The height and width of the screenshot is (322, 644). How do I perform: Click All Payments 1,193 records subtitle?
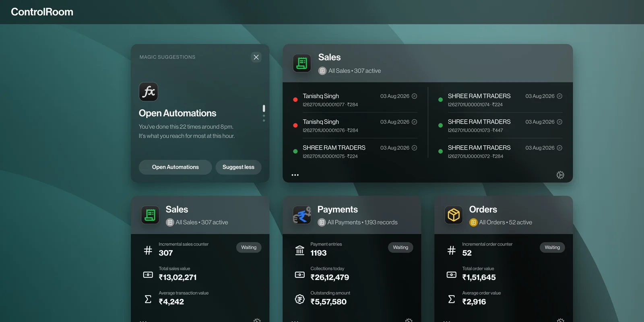[x=362, y=222]
